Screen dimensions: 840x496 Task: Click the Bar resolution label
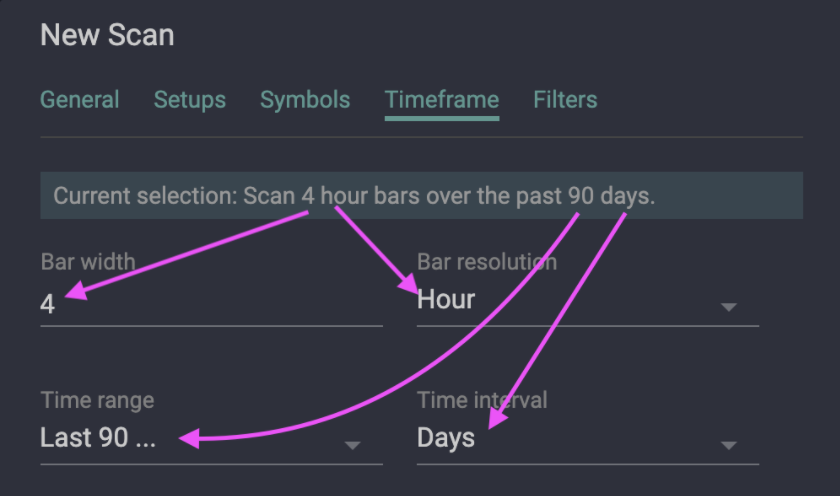(x=486, y=263)
